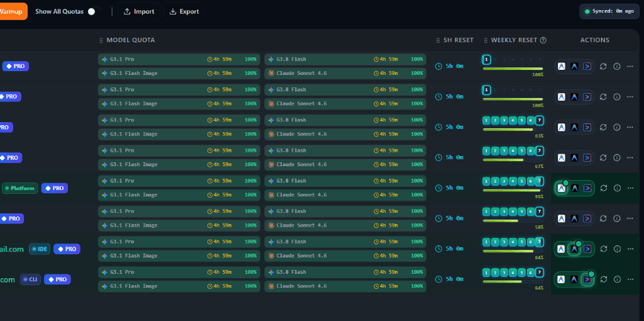The width and height of the screenshot is (644, 321).
Task: Open info icon in the IDE badge row
Action: tap(617, 249)
